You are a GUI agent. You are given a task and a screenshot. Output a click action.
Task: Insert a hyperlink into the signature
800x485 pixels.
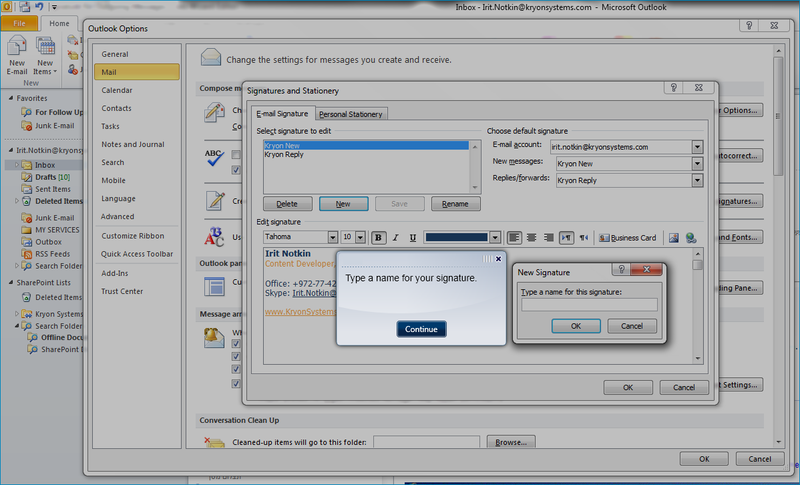tap(691, 238)
